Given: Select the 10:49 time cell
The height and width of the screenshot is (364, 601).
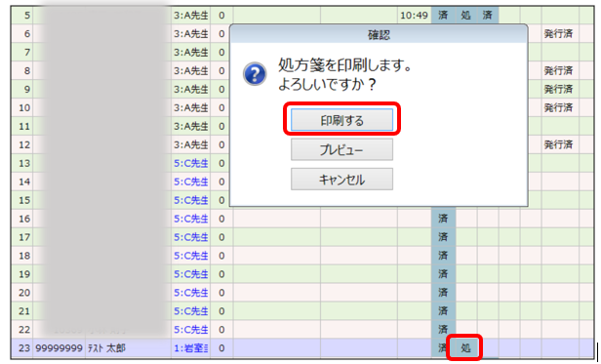Looking at the screenshot, I should pyautogui.click(x=414, y=16).
